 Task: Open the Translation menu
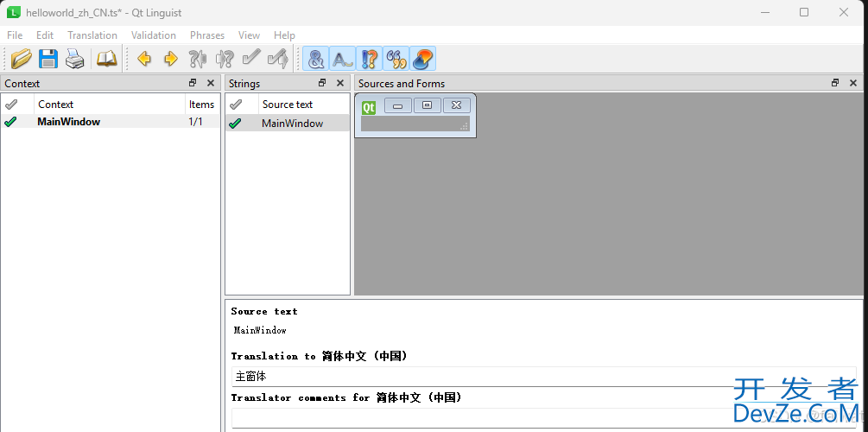point(92,35)
